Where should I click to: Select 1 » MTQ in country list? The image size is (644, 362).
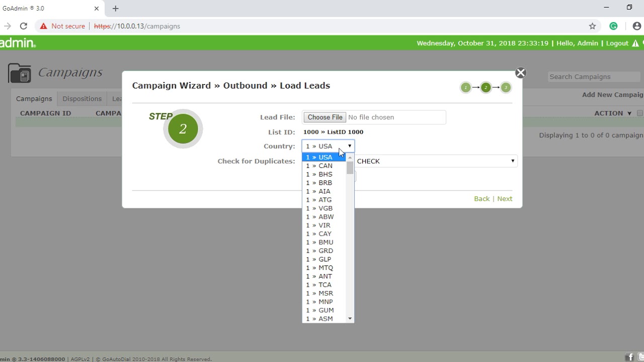(x=324, y=268)
